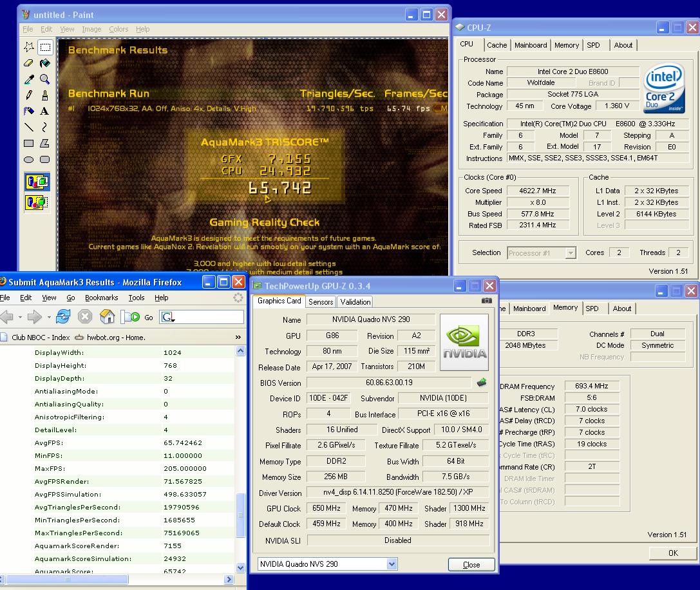Screen dimensions: 700x590
Task: Click the GPU-Z screenshot camera icon
Action: coord(487,301)
